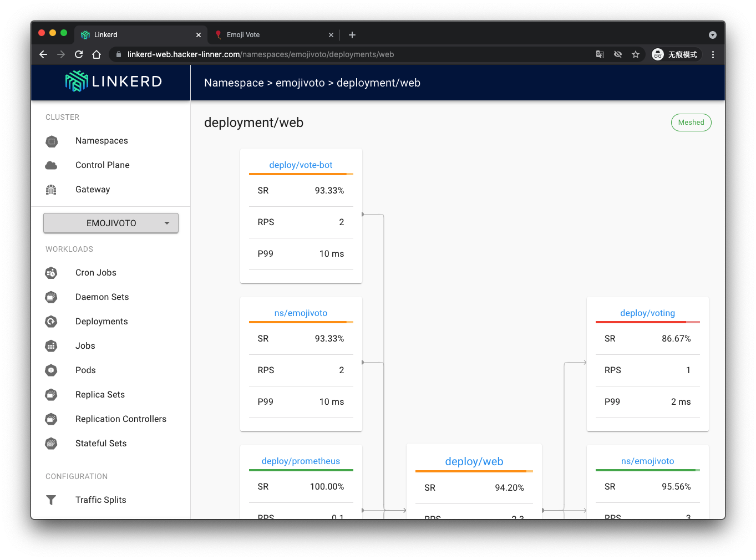Image resolution: width=756 pixels, height=560 pixels.
Task: Open Namespaces in the sidebar
Action: pos(102,141)
